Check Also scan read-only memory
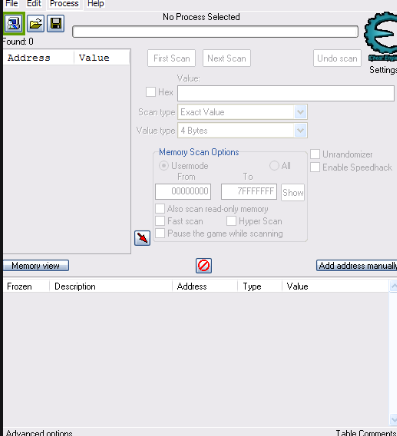The image size is (397, 436). [x=160, y=209]
